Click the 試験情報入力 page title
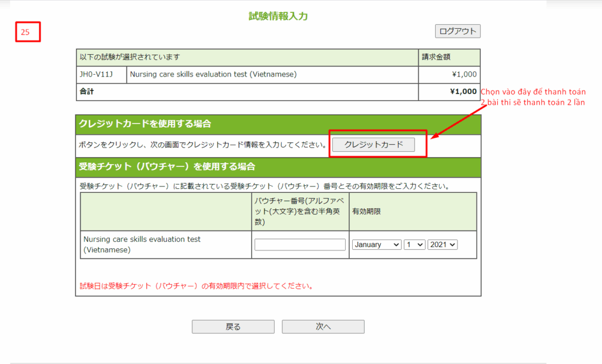Image resolution: width=602 pixels, height=364 pixels. [278, 16]
